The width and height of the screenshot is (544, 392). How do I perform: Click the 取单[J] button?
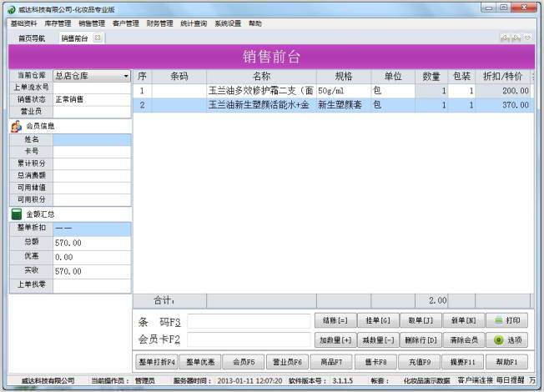(x=421, y=320)
